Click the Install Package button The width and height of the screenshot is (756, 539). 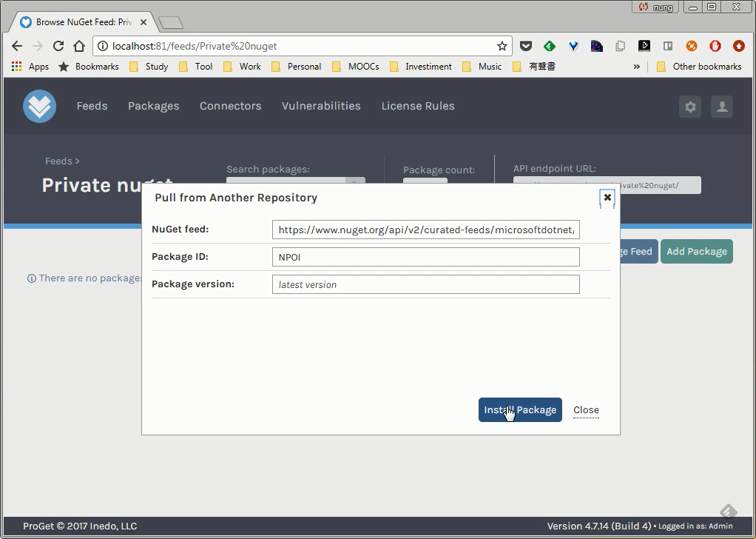tap(520, 409)
